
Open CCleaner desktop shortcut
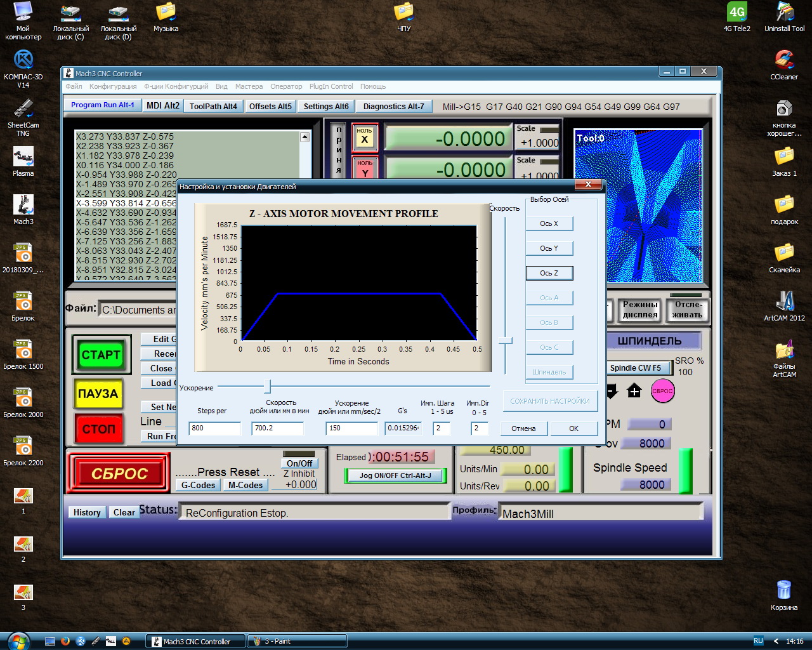click(785, 65)
